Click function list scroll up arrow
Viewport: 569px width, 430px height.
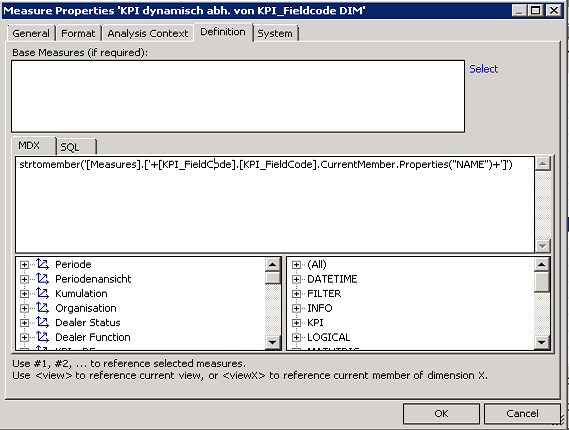coord(542,264)
